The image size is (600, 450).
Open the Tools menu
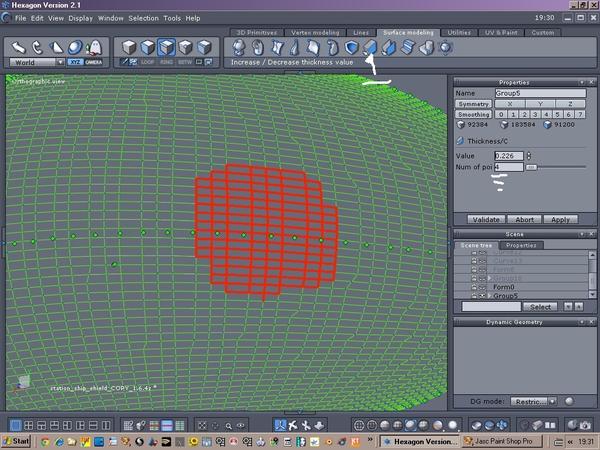(x=172, y=18)
